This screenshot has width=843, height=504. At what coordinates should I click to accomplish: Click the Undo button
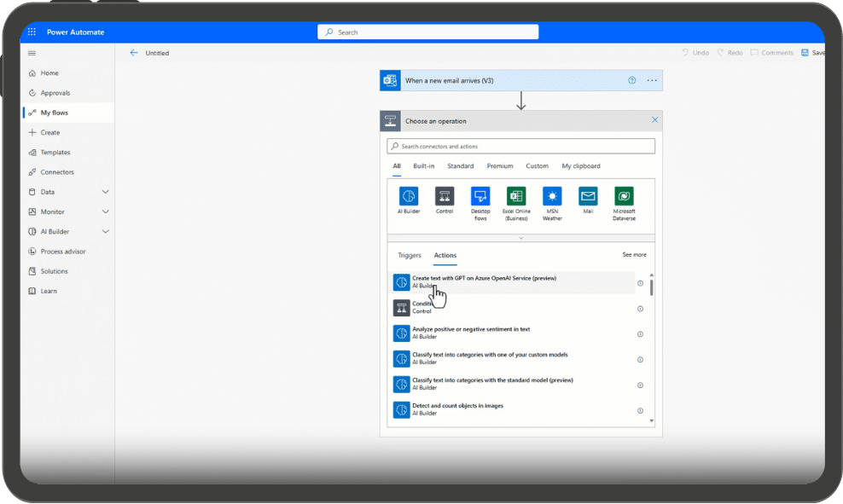point(695,53)
